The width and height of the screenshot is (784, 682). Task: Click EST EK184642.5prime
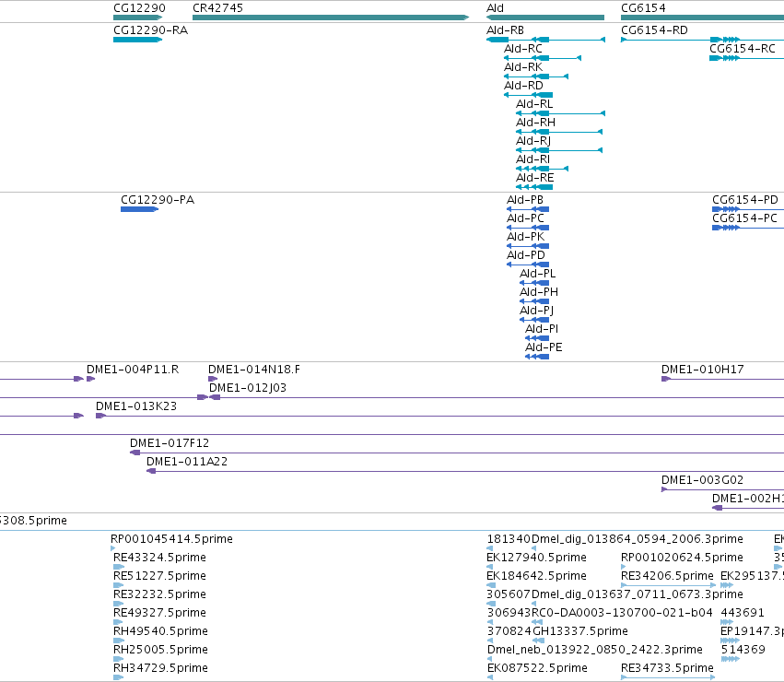coord(536,576)
